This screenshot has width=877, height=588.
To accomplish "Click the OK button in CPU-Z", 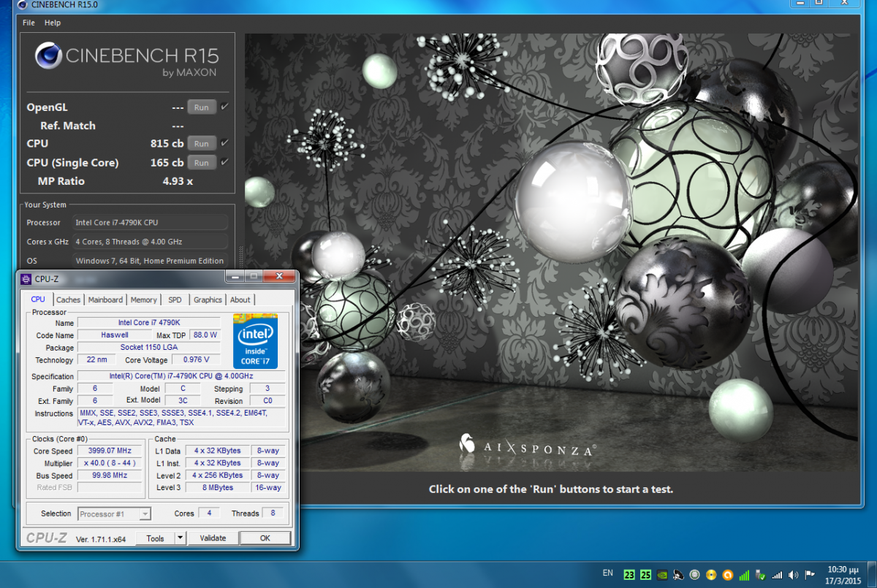I will 265,538.
